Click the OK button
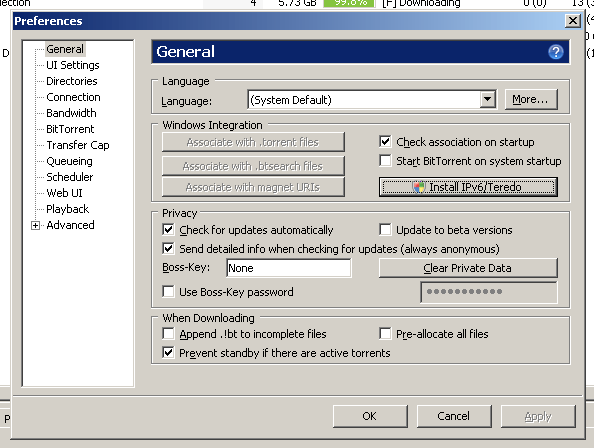The image size is (594, 448). coord(370,416)
